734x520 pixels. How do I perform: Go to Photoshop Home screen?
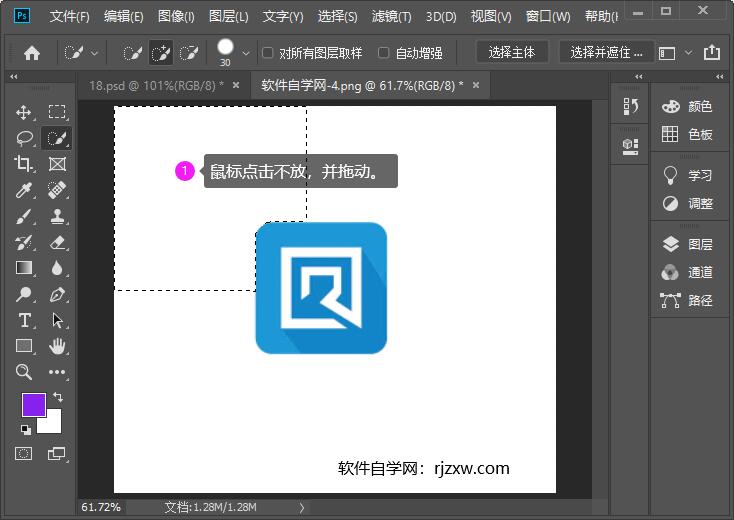(x=32, y=53)
